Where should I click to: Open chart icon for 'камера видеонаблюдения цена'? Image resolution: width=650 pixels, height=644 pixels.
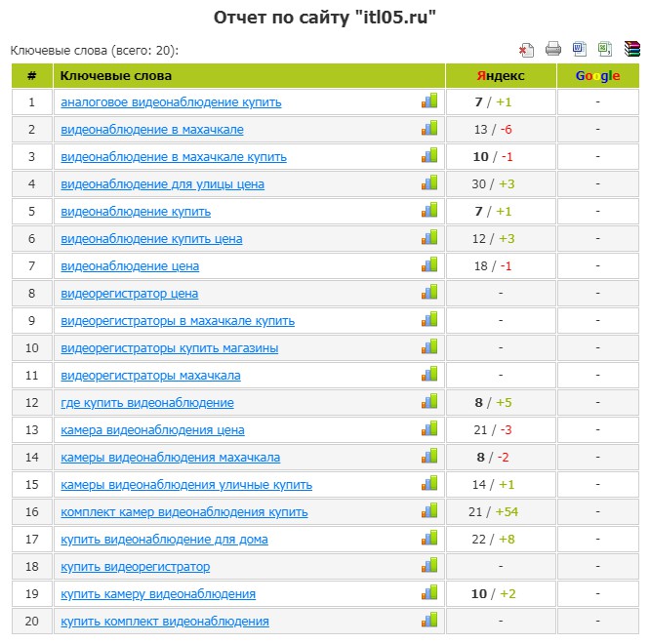tap(429, 429)
